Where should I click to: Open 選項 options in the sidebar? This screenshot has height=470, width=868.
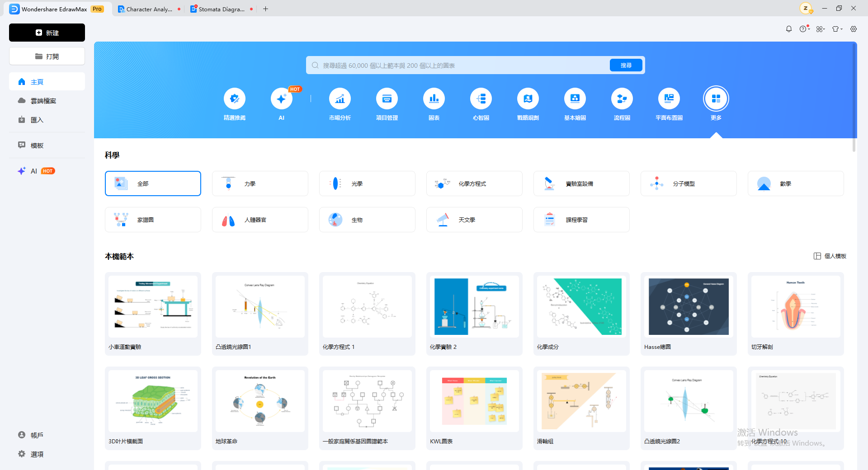pos(47,454)
